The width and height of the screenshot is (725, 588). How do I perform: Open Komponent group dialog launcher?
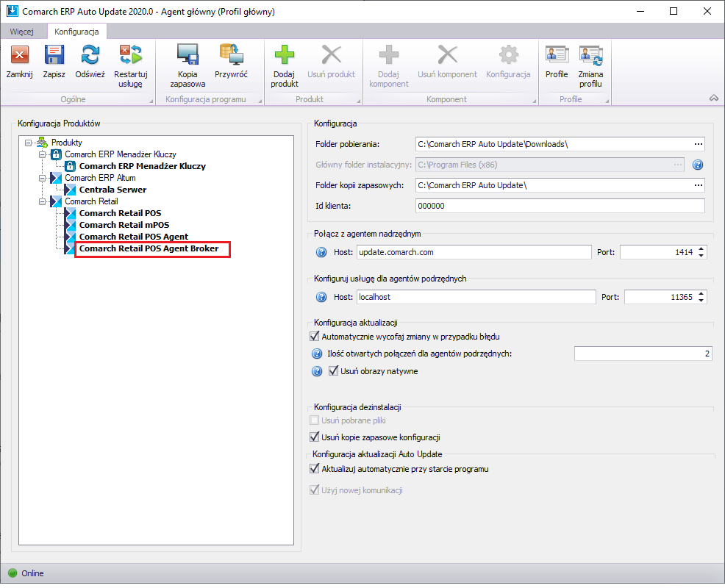(x=534, y=101)
